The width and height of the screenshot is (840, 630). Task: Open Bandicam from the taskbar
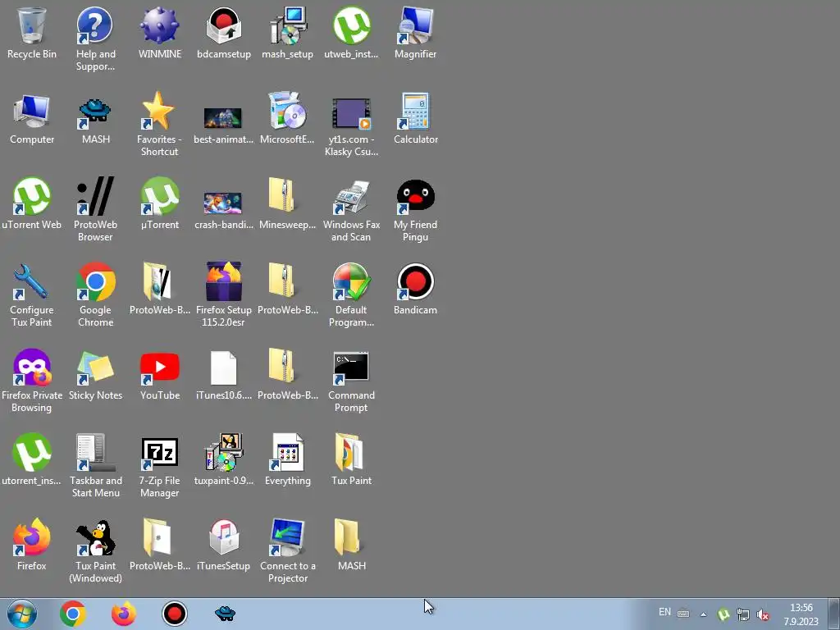[174, 614]
